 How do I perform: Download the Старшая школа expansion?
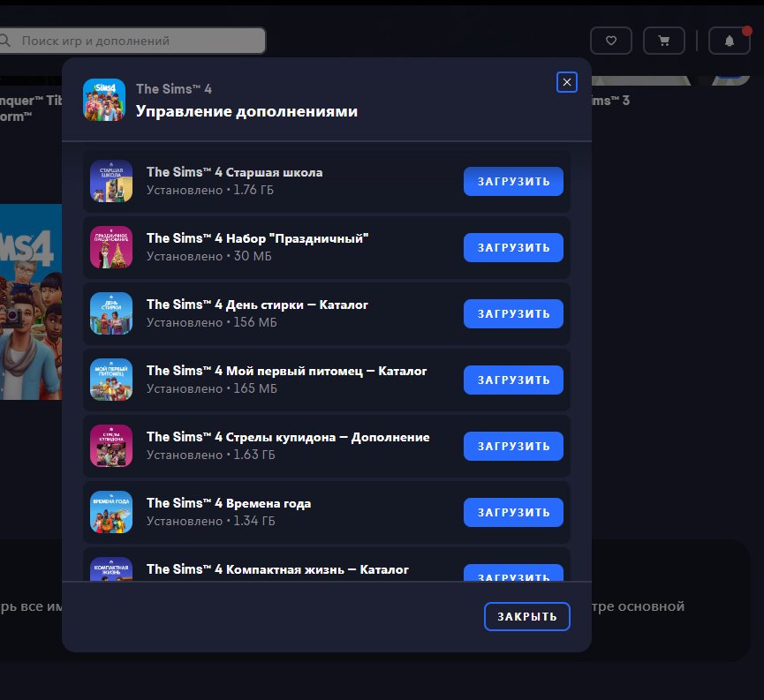(513, 181)
